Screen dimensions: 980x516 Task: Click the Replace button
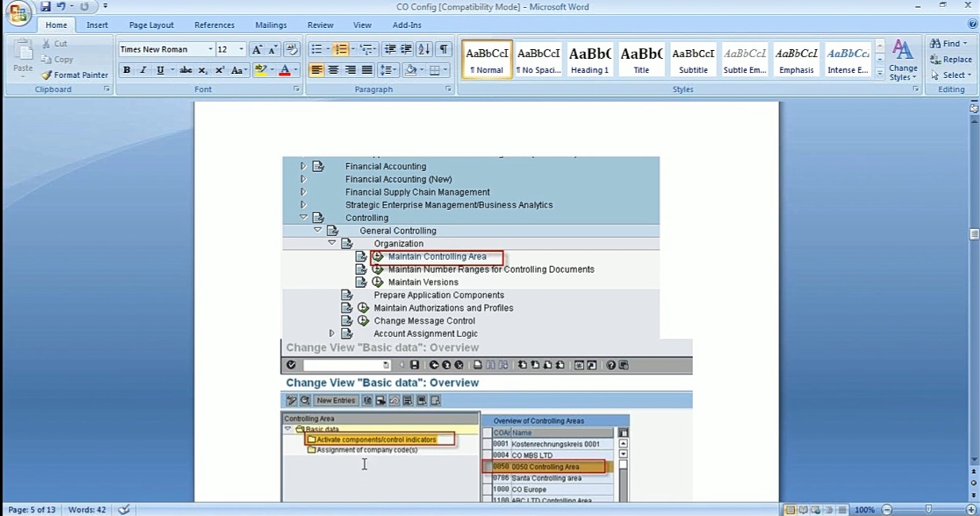951,60
